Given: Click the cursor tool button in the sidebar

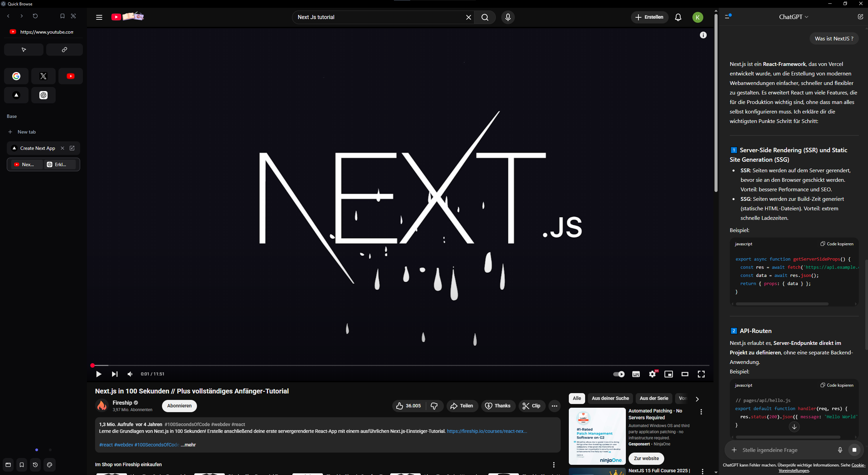Looking at the screenshot, I should (24, 50).
